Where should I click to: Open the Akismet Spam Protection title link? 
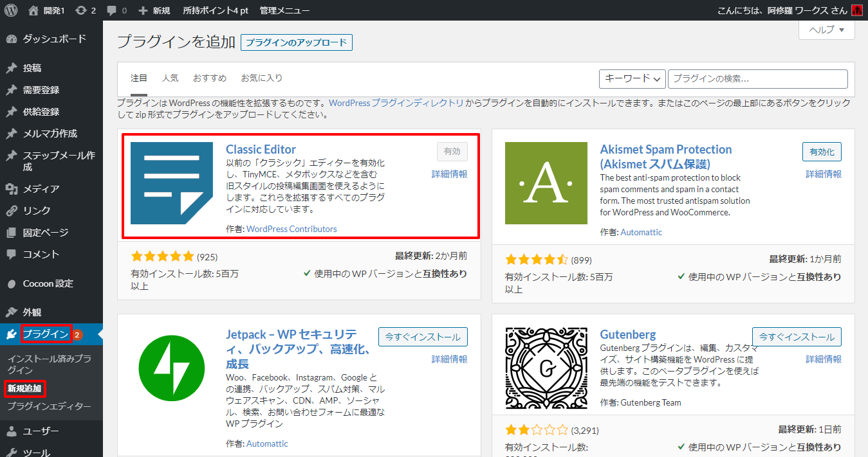(x=666, y=157)
